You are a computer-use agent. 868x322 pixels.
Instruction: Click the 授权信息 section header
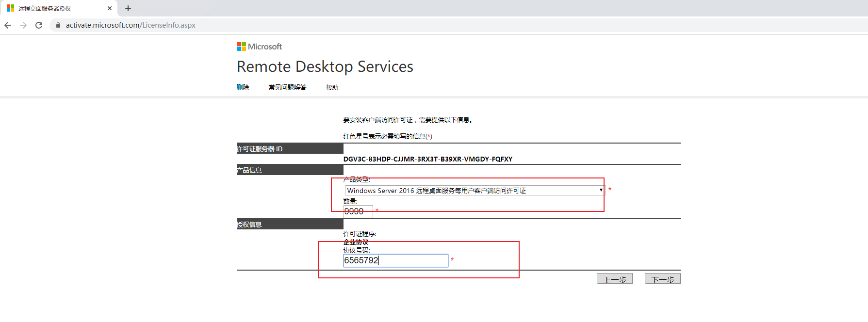point(290,224)
